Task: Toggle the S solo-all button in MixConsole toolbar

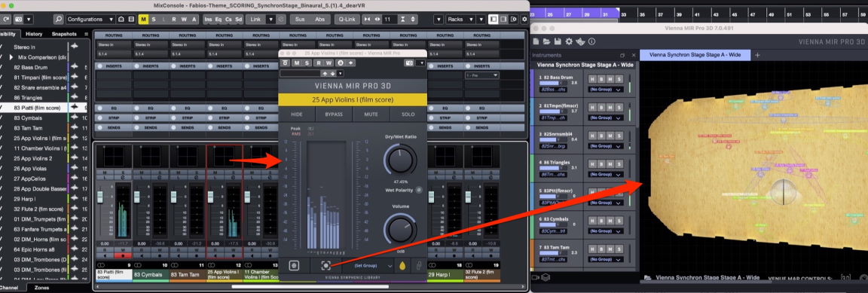Action: (x=154, y=20)
